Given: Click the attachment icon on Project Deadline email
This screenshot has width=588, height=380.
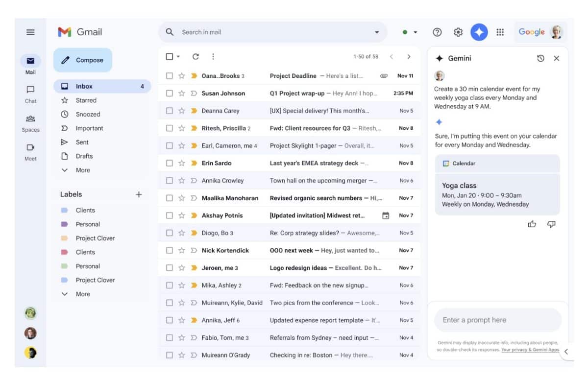Looking at the screenshot, I should (384, 76).
